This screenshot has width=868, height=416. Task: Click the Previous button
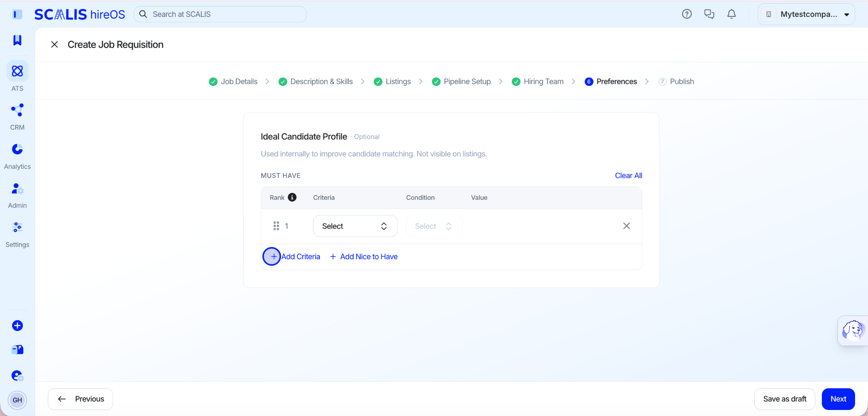[x=80, y=399]
